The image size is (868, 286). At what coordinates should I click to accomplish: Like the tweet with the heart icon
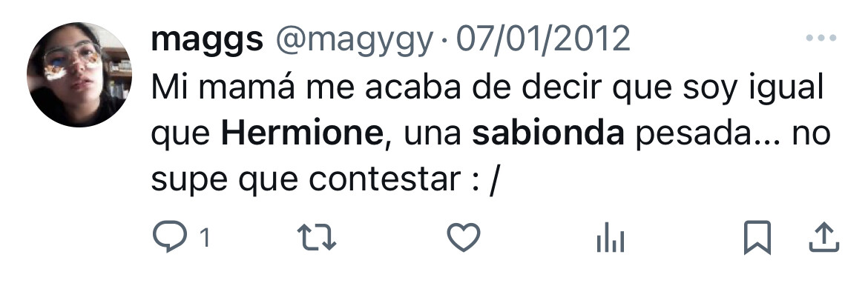tap(464, 237)
